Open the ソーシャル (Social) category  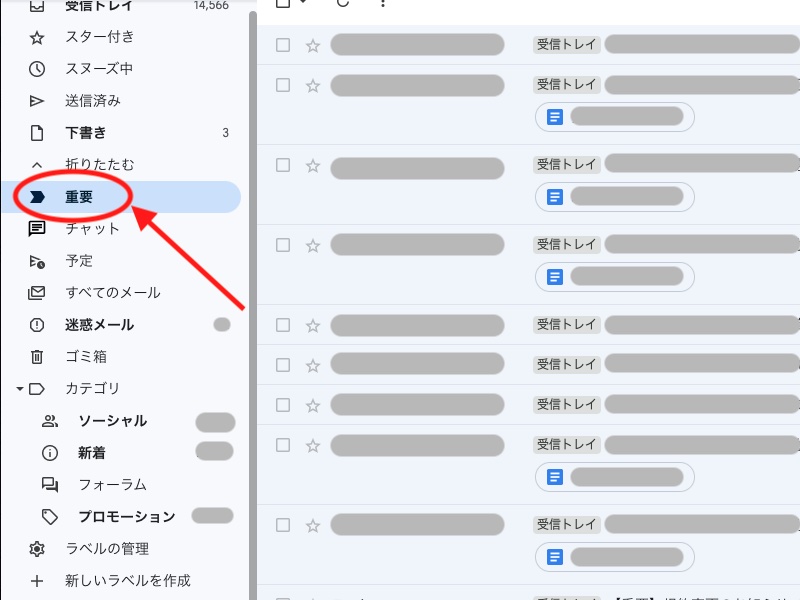pos(105,420)
